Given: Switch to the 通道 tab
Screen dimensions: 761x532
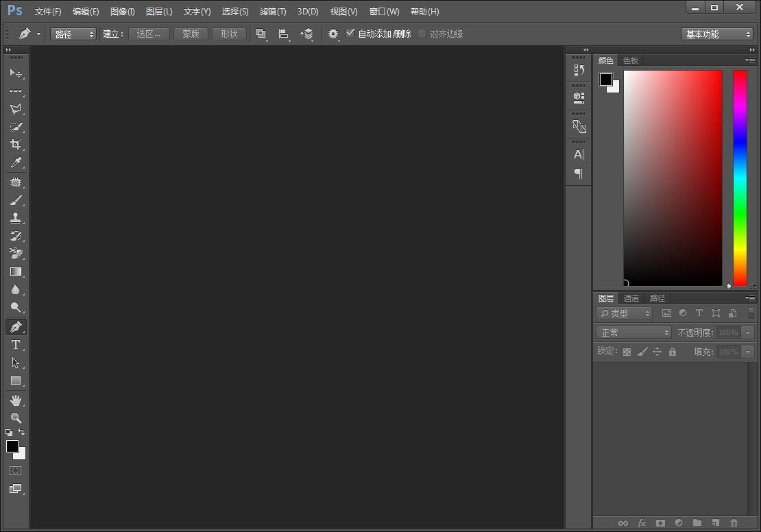Looking at the screenshot, I should click(631, 298).
